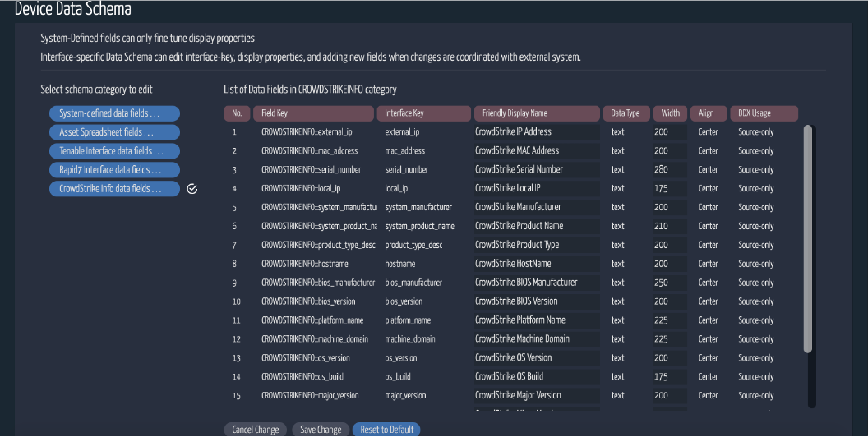Image resolution: width=868 pixels, height=437 pixels.
Task: Edit CrowdStrike IP Address display name
Action: (537, 132)
